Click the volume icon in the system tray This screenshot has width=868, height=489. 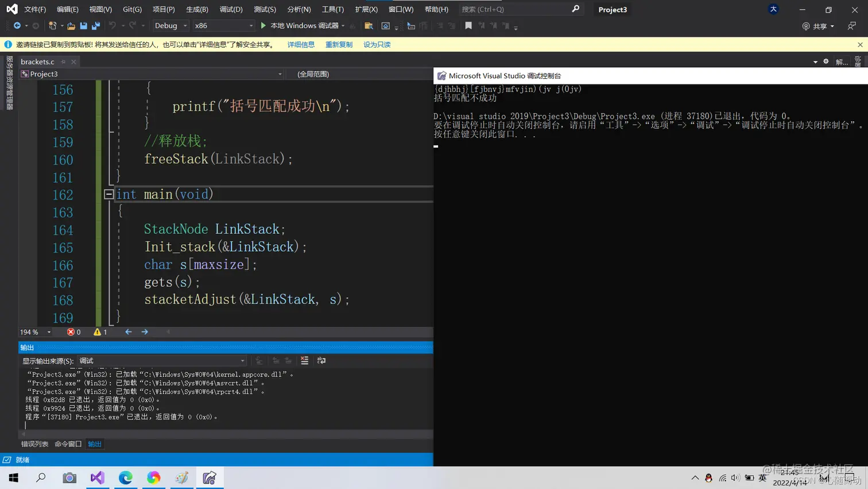click(x=735, y=478)
